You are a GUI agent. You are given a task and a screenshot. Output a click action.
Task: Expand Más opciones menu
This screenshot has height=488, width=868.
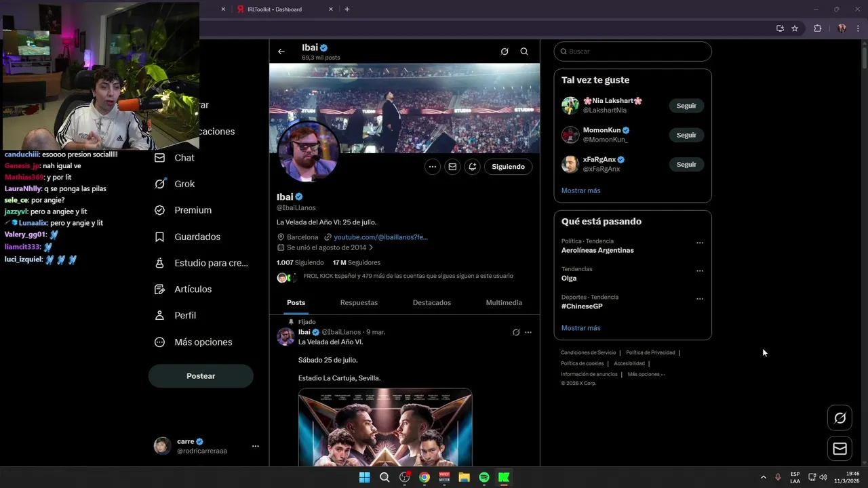click(193, 342)
